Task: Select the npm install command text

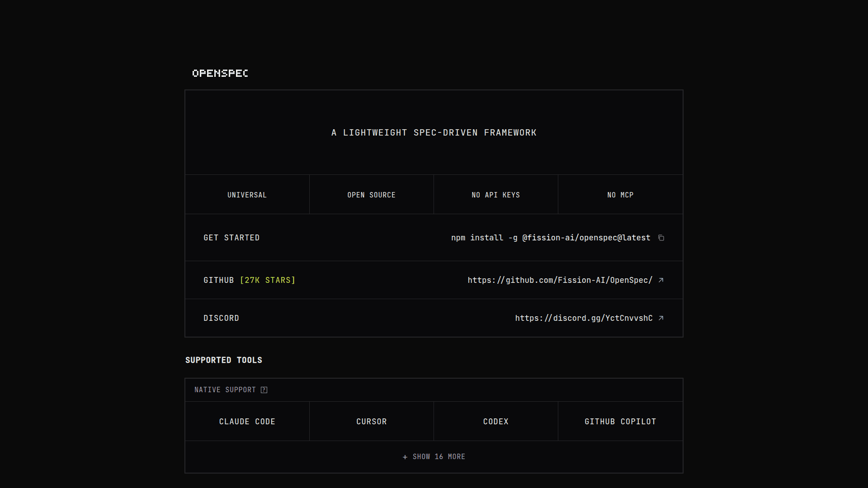Action: (551, 238)
